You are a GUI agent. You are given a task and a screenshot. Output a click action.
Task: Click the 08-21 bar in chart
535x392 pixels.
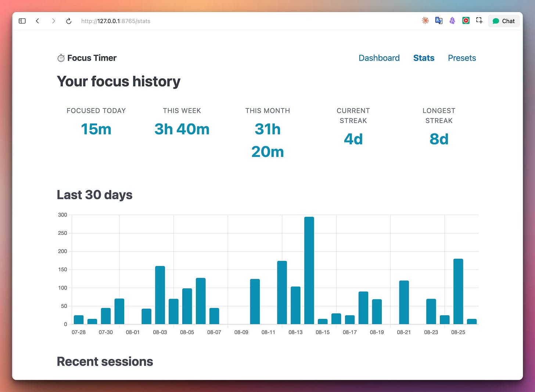404,302
